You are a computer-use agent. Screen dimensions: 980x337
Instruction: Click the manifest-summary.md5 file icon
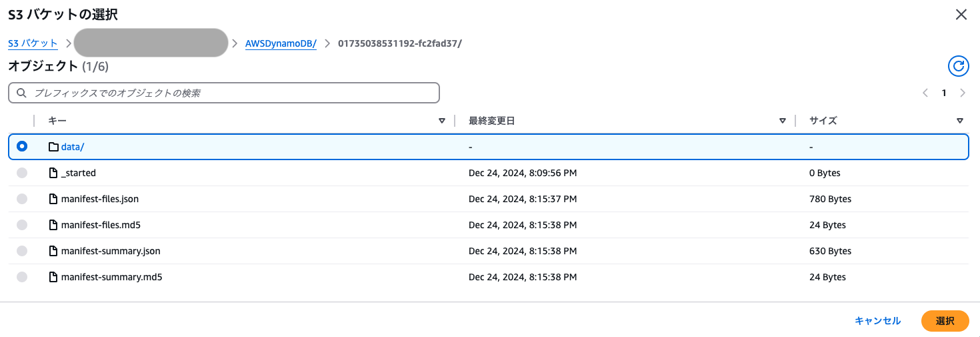[53, 277]
